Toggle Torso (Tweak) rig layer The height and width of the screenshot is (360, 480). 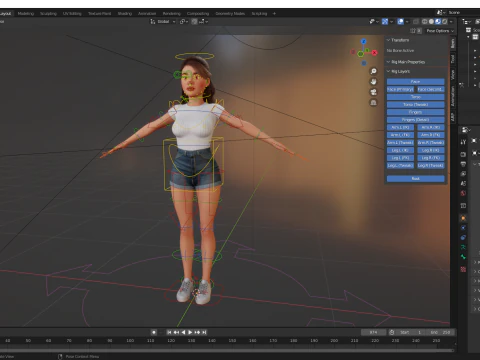(415, 105)
